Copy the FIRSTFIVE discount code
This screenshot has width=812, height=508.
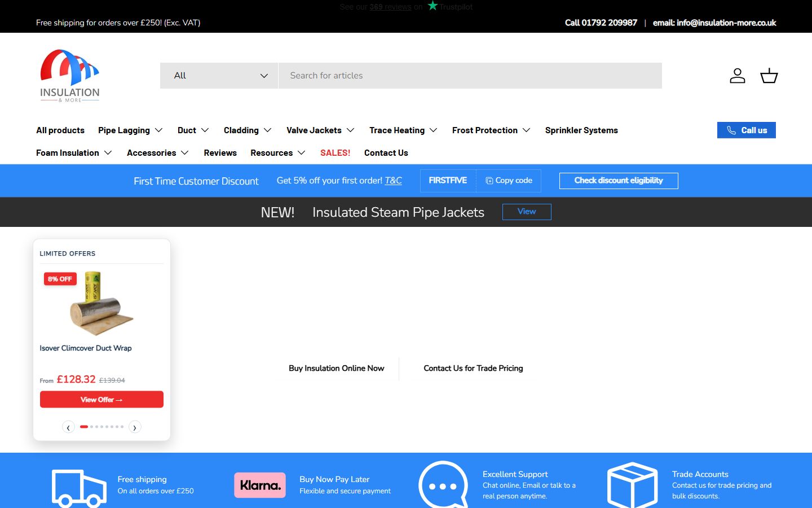point(509,181)
